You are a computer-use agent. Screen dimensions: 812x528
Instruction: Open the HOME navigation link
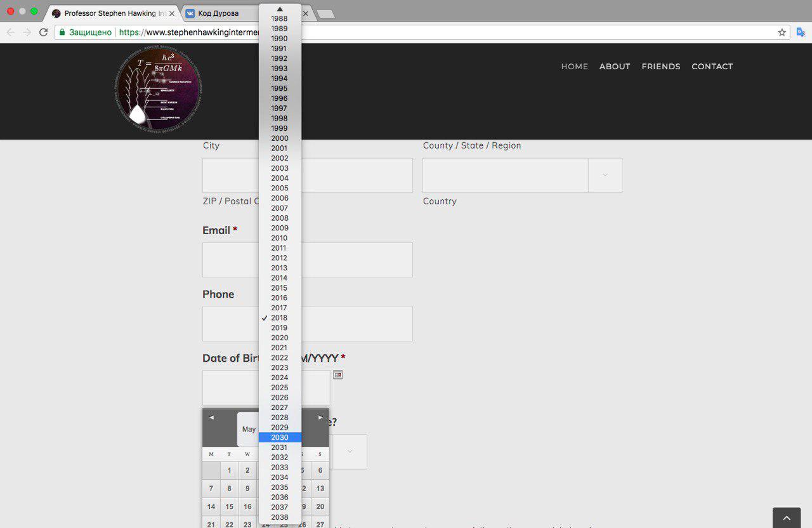click(x=575, y=67)
